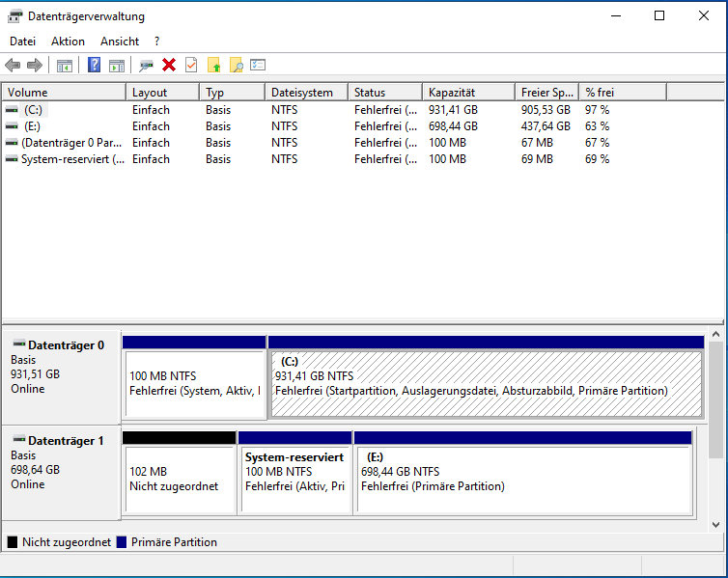
Task: Click the Datenträger 0 disk label panel
Action: 61,376
